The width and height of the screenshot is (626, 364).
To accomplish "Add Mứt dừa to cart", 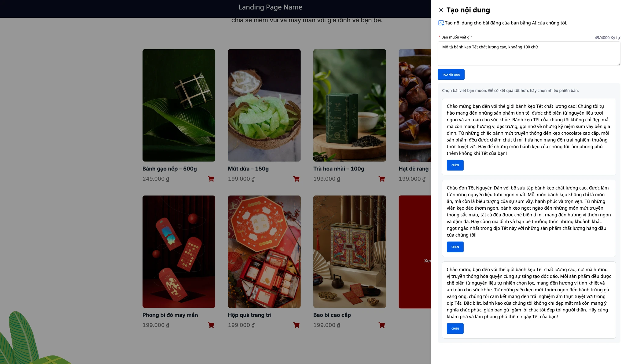I will coord(296,179).
